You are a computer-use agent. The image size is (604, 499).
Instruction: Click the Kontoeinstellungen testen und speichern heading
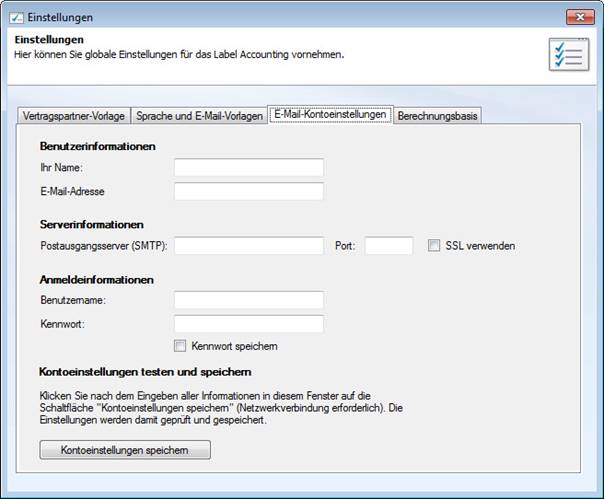point(145,372)
